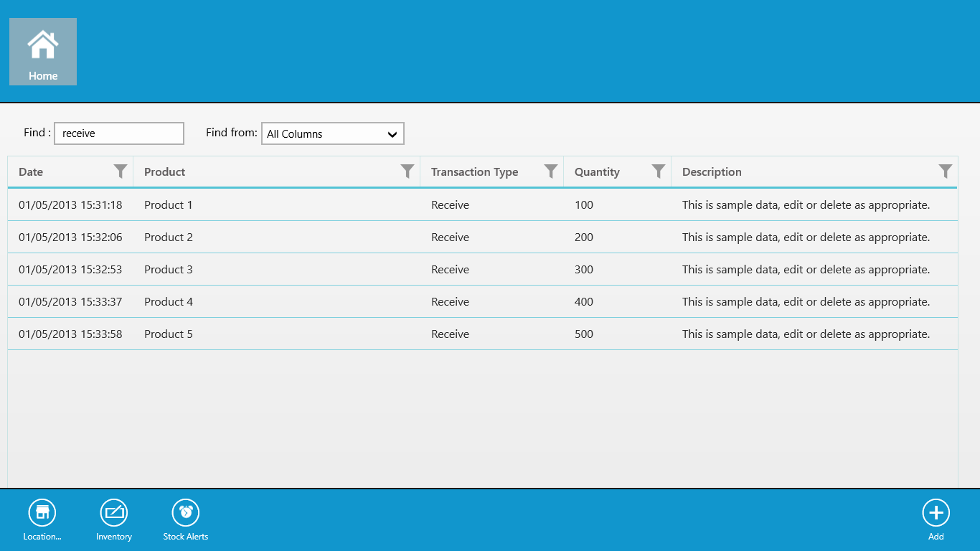Click the Add plus icon
Image resolution: width=980 pixels, height=551 pixels.
tap(936, 512)
